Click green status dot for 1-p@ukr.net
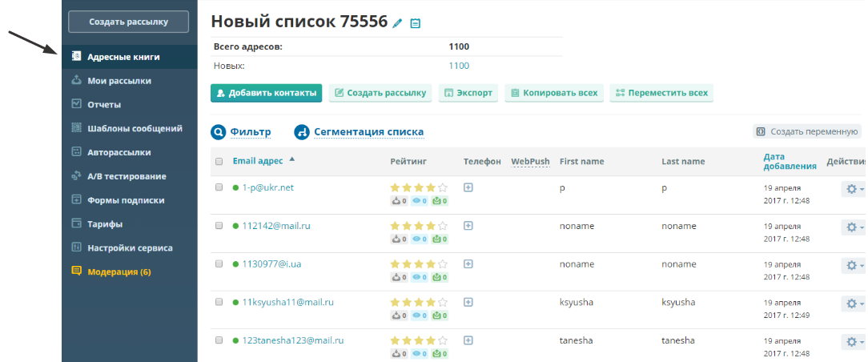Screen dimensions: 868x362 click(235, 188)
